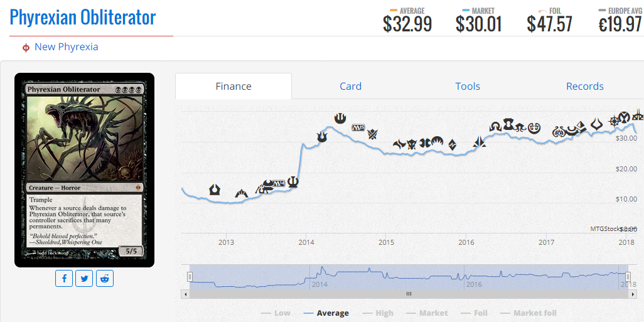
Task: Click the left handle of range navigator
Action: pos(190,277)
